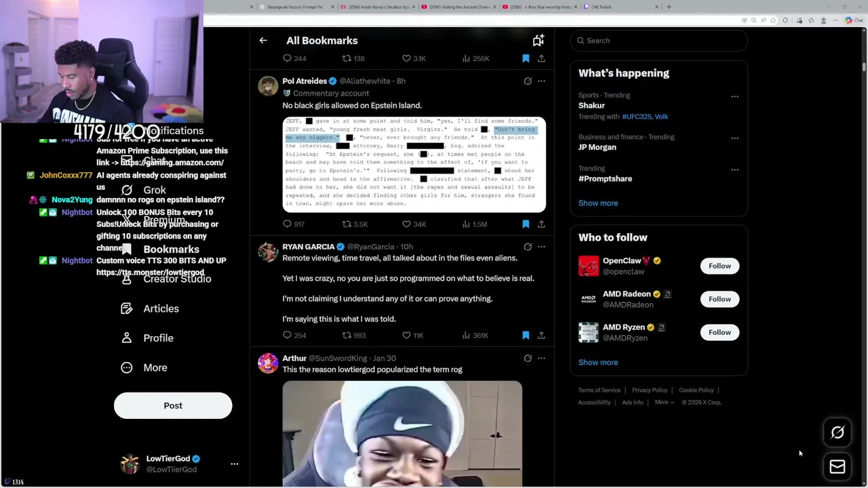The height and width of the screenshot is (488, 868).
Task: Open floating Grok button at bottom right
Action: click(837, 433)
